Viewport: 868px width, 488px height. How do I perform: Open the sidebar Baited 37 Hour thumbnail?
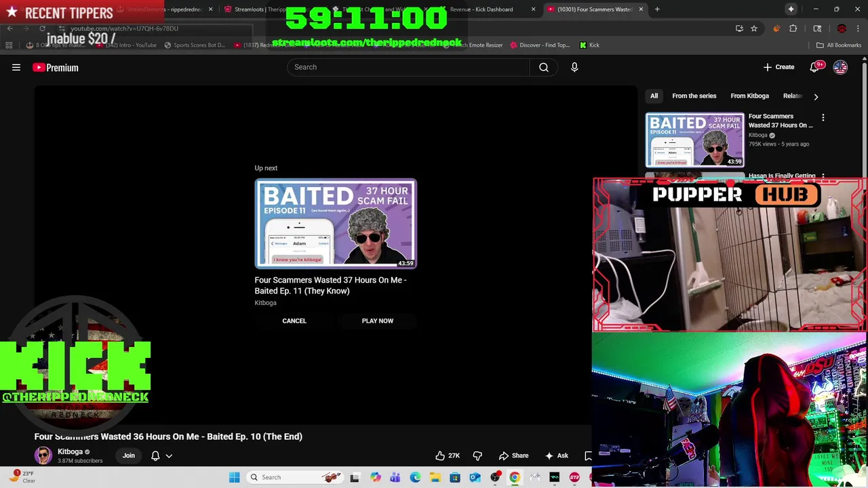click(694, 140)
